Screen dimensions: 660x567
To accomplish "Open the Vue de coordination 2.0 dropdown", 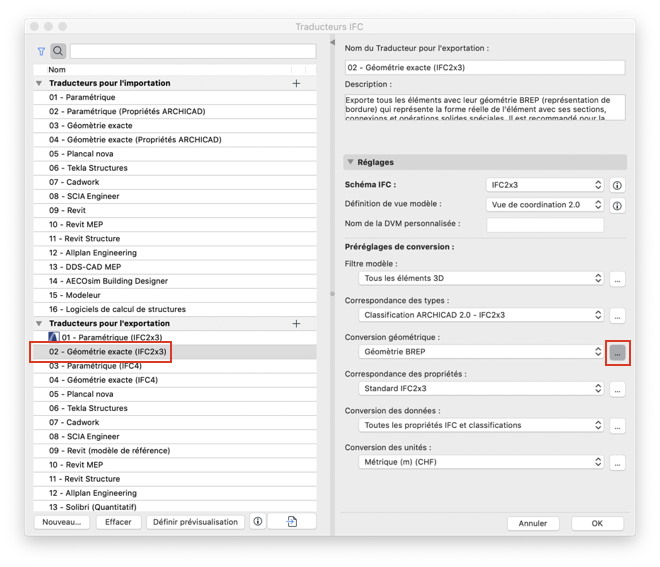I will [x=545, y=205].
